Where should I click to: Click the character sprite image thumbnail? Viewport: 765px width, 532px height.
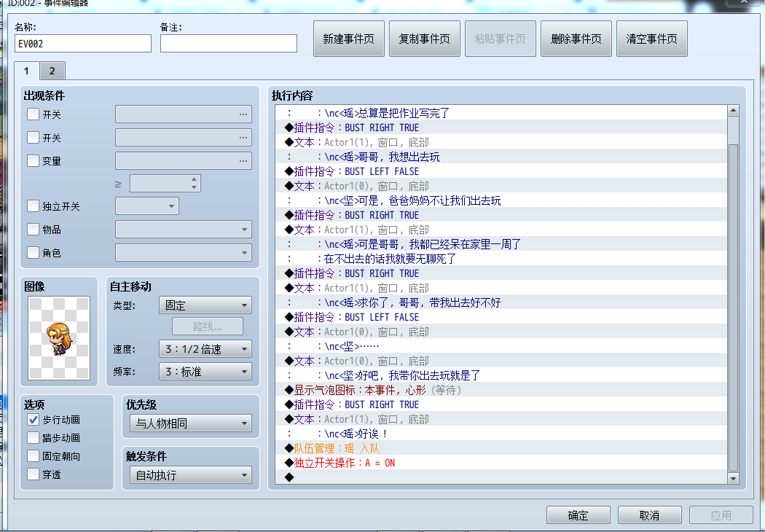(59, 338)
